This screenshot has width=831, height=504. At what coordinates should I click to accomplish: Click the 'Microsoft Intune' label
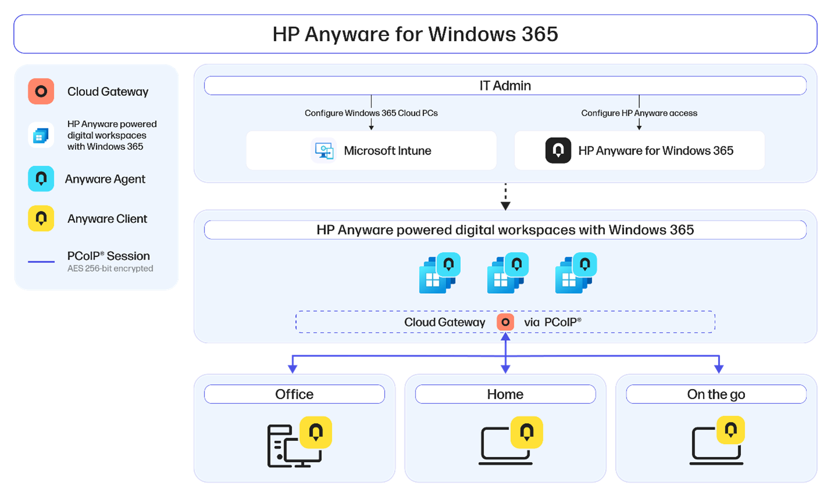(x=388, y=151)
